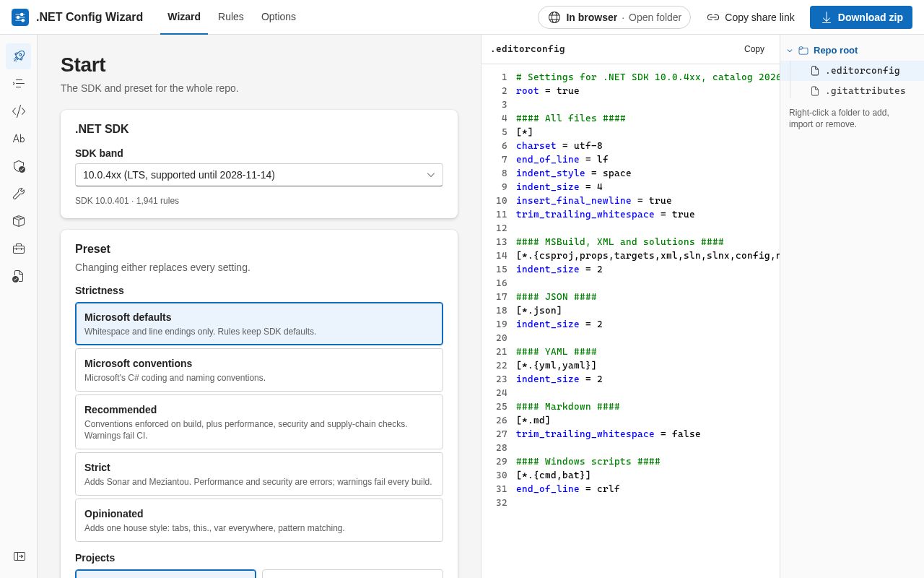
Task: Copy the .editorconfig contents with Copy
Action: [x=754, y=49]
